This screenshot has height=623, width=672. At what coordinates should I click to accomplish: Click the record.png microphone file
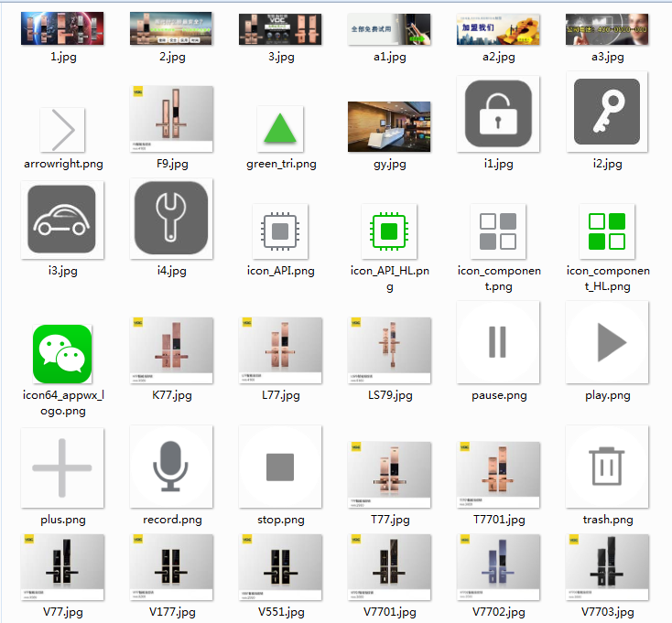(x=171, y=467)
